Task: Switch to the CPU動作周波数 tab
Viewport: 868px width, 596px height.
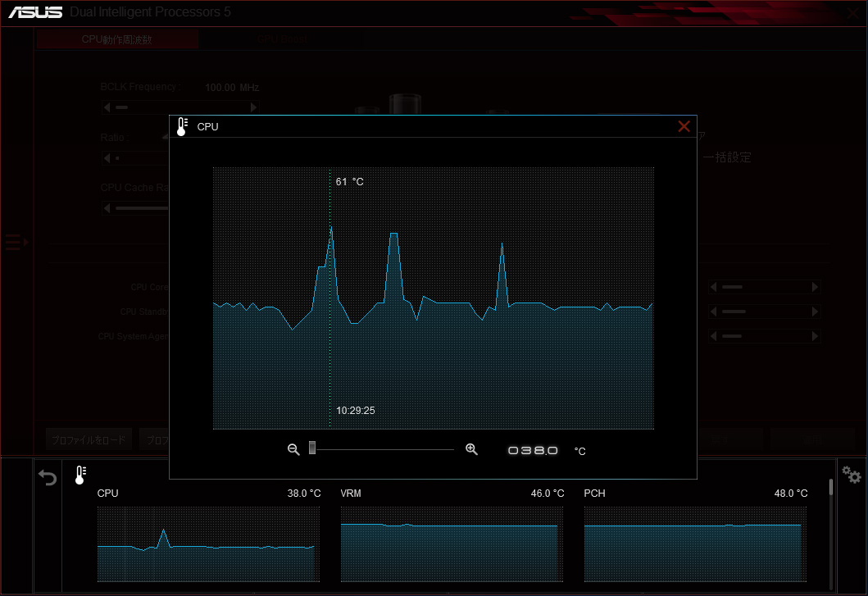Action: click(116, 39)
